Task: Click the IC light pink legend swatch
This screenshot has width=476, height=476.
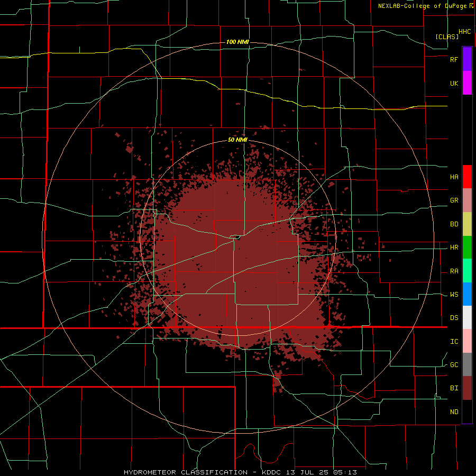Action: (x=467, y=341)
